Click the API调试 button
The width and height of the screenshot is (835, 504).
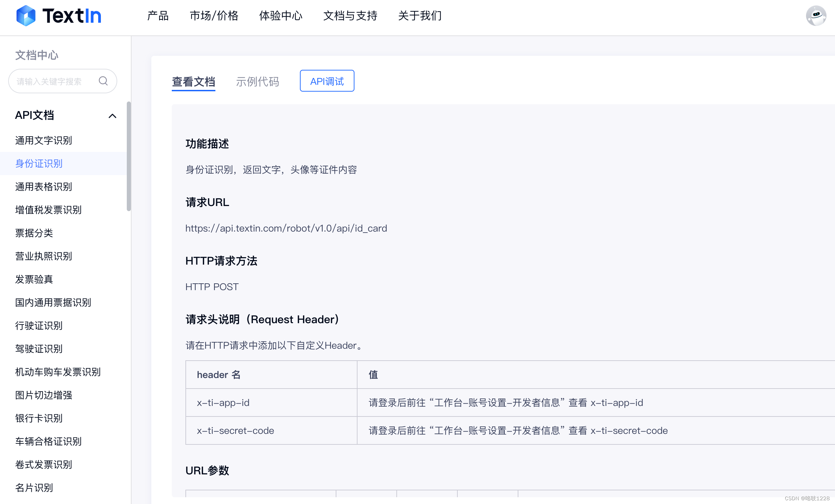pyautogui.click(x=327, y=81)
